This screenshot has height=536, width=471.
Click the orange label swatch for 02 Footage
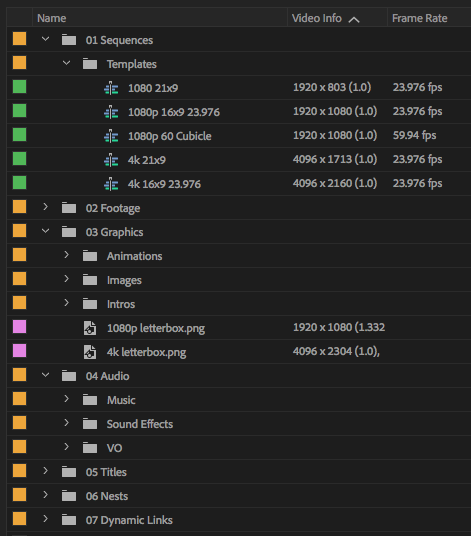coord(19,206)
